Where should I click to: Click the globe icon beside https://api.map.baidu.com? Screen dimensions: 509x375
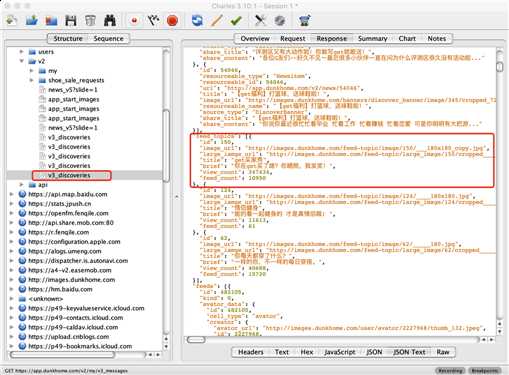[x=22, y=194]
